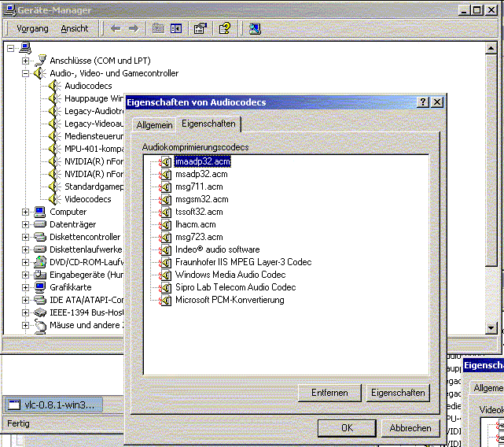
Task: Switch to the Allgemein tab
Action: (x=154, y=125)
